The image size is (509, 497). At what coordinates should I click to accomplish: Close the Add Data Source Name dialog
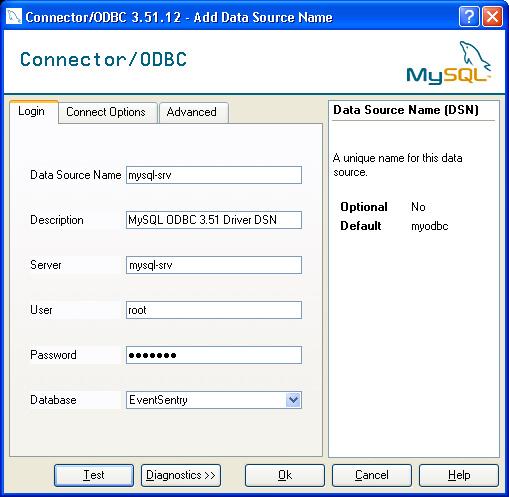(x=492, y=16)
